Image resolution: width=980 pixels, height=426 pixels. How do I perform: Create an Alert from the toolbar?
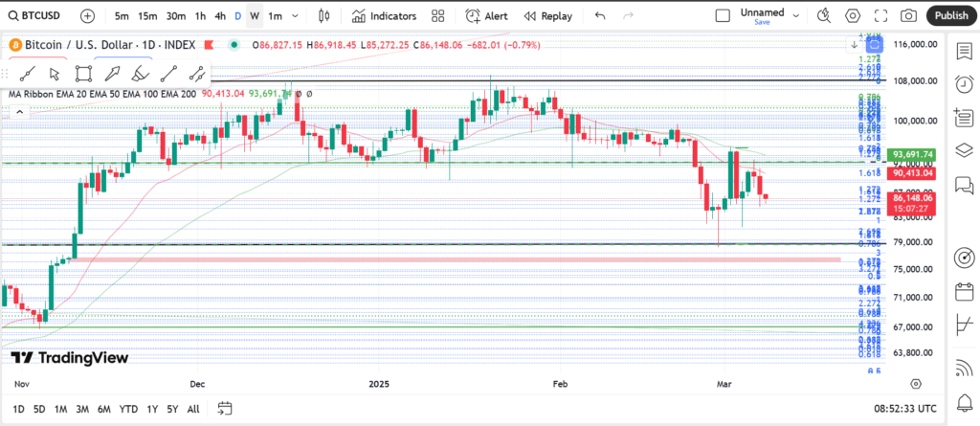[487, 15]
